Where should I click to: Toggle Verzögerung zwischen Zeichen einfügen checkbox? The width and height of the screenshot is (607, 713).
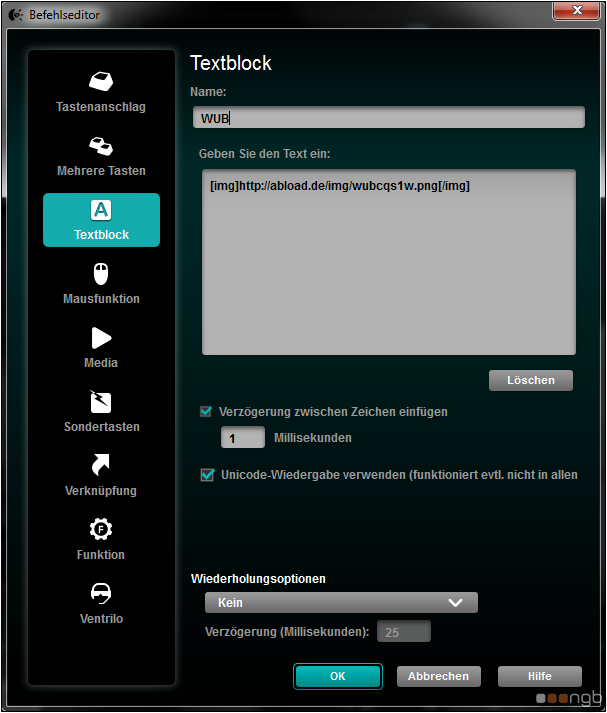(207, 411)
